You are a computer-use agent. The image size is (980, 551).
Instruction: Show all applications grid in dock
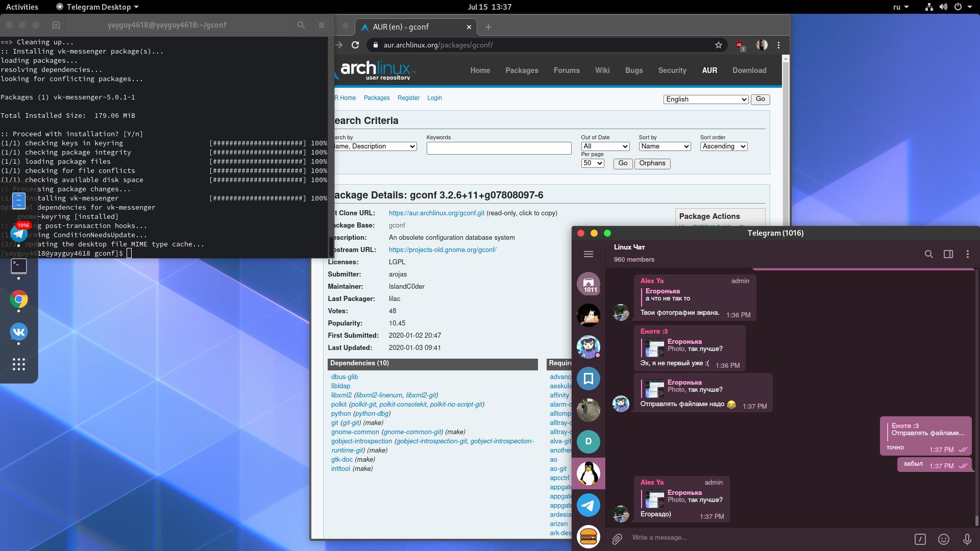click(x=19, y=364)
